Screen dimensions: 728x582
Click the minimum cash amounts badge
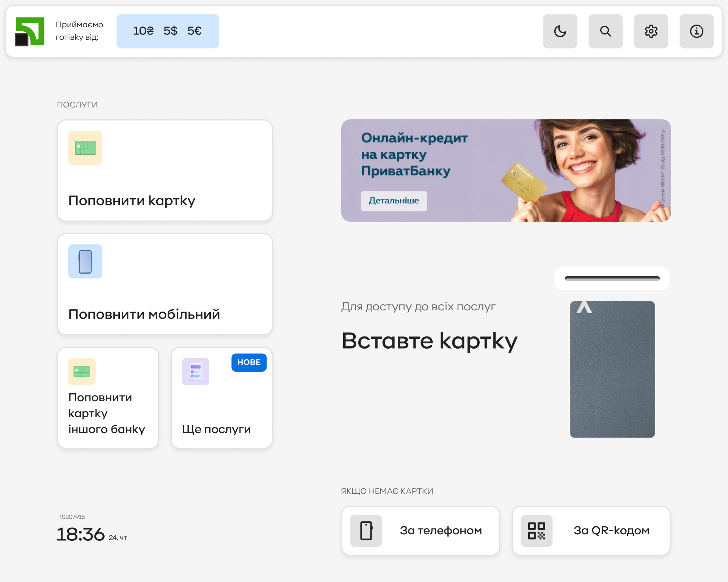pyautogui.click(x=168, y=31)
